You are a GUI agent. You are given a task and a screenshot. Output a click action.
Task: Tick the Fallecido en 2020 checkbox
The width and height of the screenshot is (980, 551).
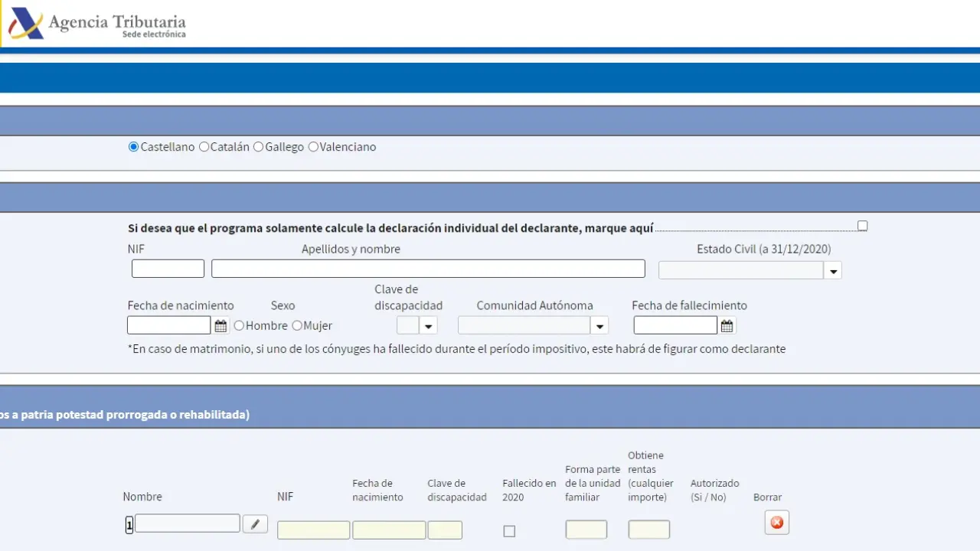tap(509, 531)
